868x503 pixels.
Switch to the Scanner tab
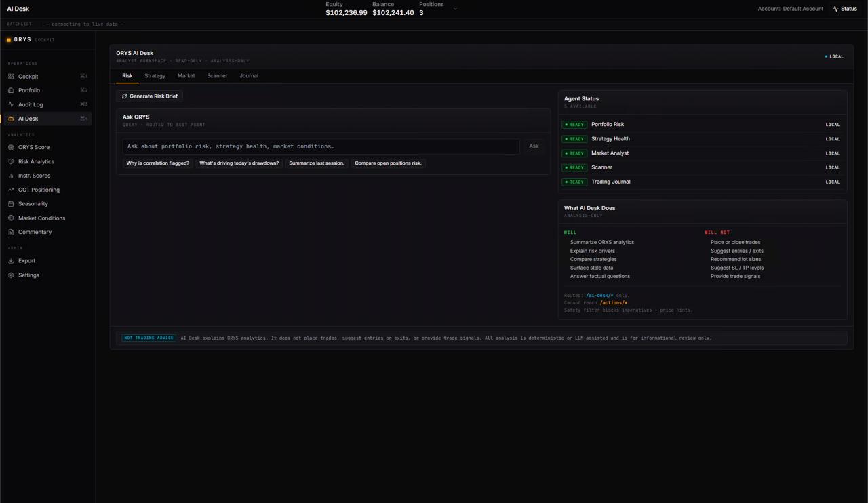[217, 76]
